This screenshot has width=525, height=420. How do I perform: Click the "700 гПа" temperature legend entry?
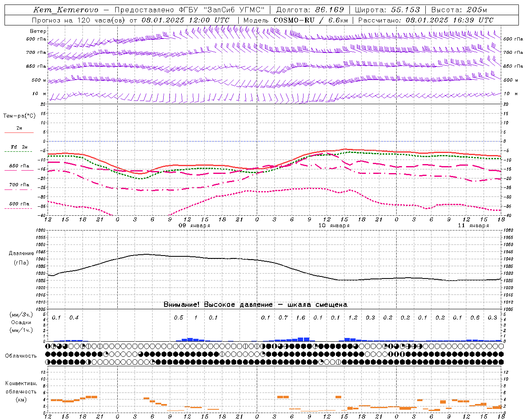tap(19, 185)
